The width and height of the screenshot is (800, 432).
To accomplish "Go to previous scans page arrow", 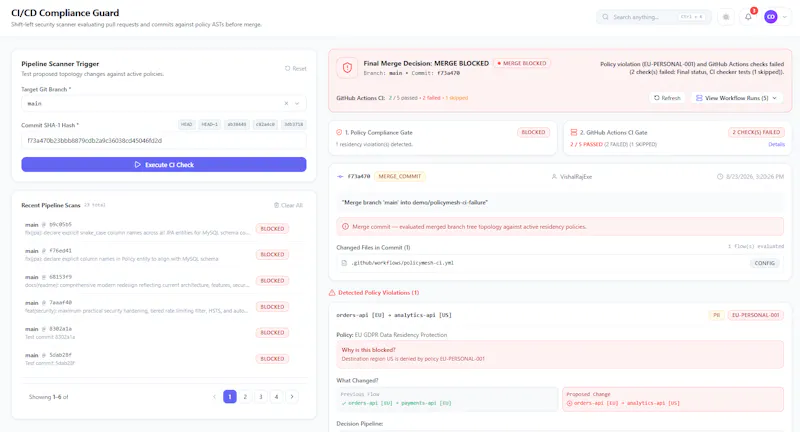I will [214, 397].
